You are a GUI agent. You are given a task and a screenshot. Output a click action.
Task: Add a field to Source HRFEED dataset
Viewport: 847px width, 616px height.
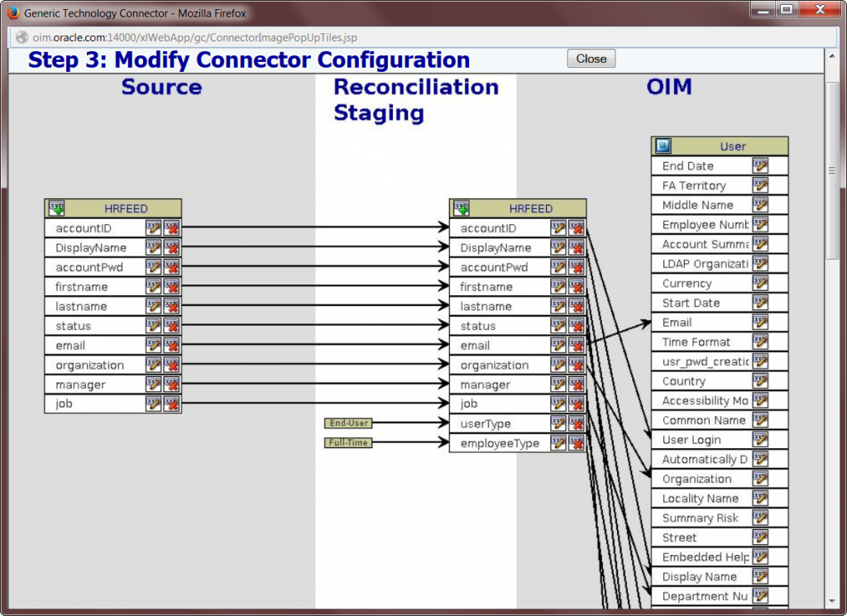click(56, 208)
